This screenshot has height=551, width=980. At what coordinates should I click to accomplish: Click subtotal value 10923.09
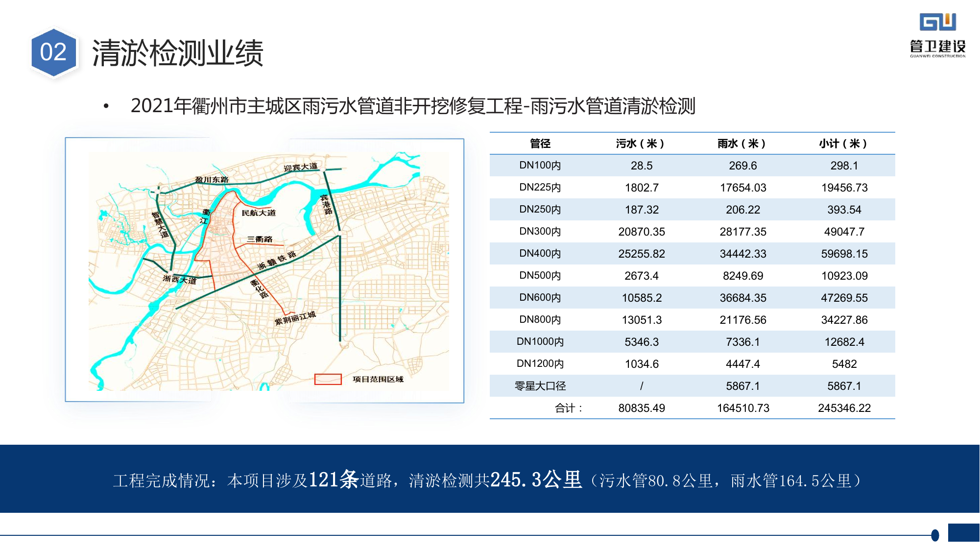(x=844, y=276)
